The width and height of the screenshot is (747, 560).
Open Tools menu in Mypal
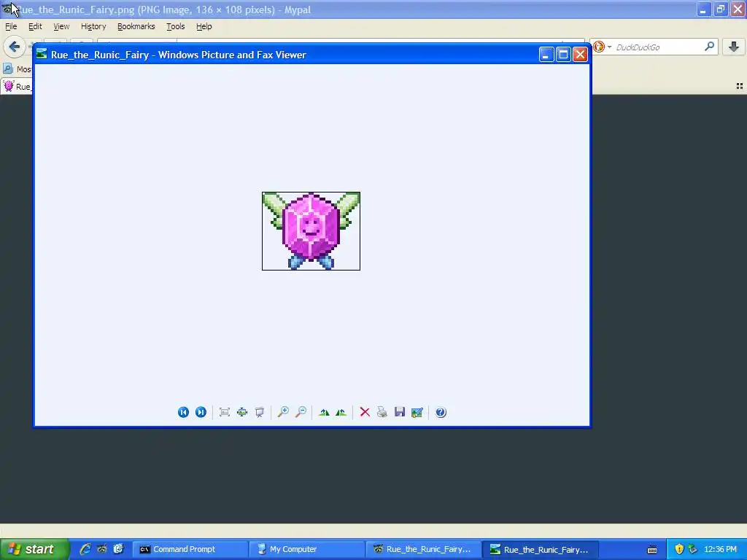point(175,27)
